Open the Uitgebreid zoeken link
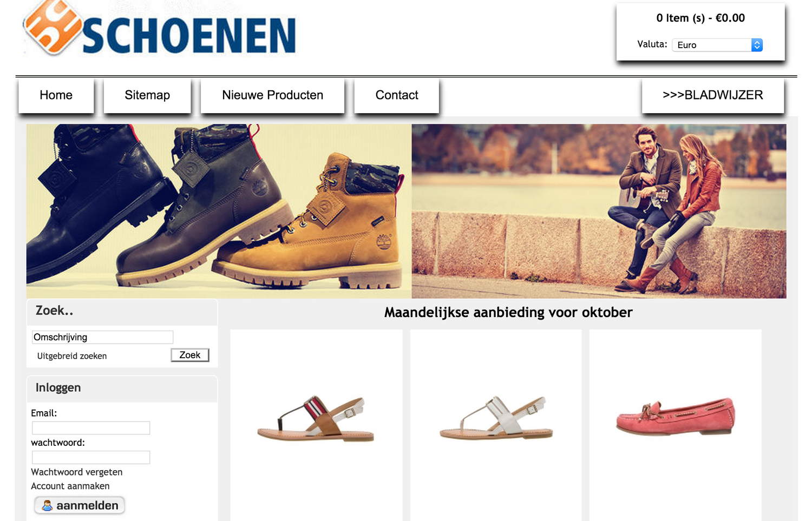This screenshot has height=521, width=812. point(72,356)
